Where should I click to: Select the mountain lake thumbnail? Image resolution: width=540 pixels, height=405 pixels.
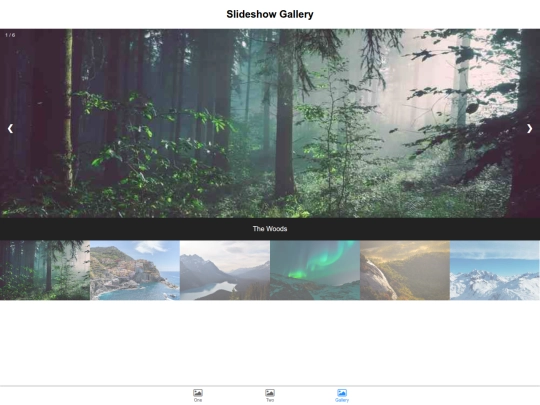225,270
